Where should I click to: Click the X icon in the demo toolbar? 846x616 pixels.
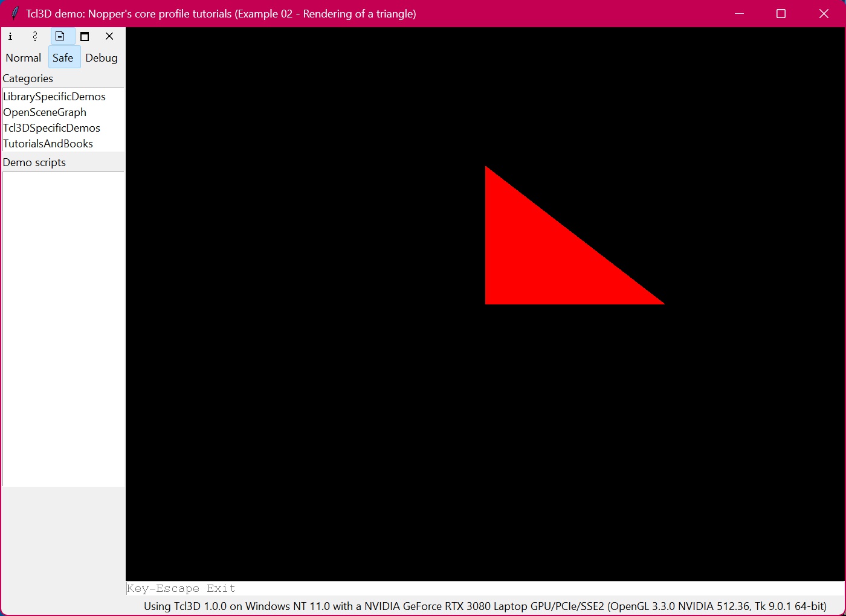point(109,36)
